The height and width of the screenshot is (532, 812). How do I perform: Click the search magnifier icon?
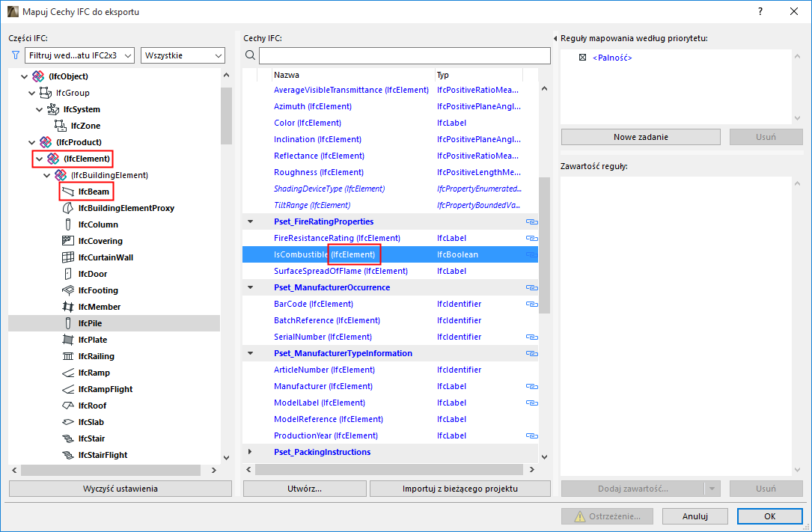(x=250, y=55)
